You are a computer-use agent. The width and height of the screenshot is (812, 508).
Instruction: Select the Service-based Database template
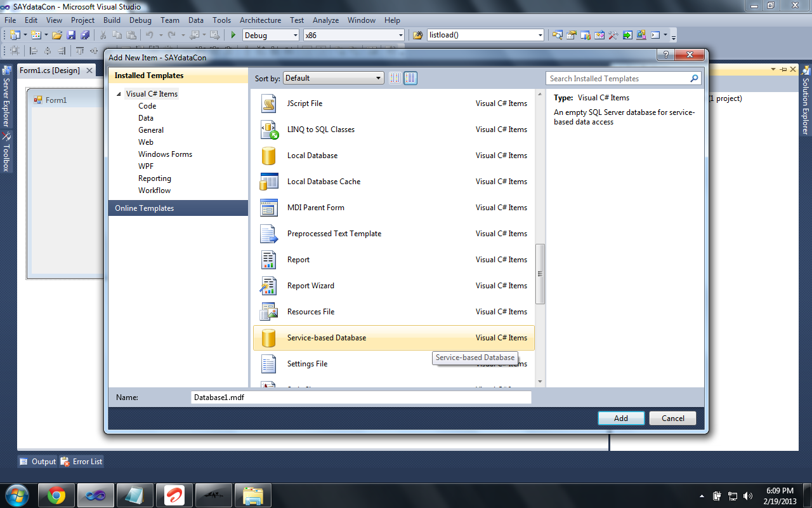click(394, 338)
